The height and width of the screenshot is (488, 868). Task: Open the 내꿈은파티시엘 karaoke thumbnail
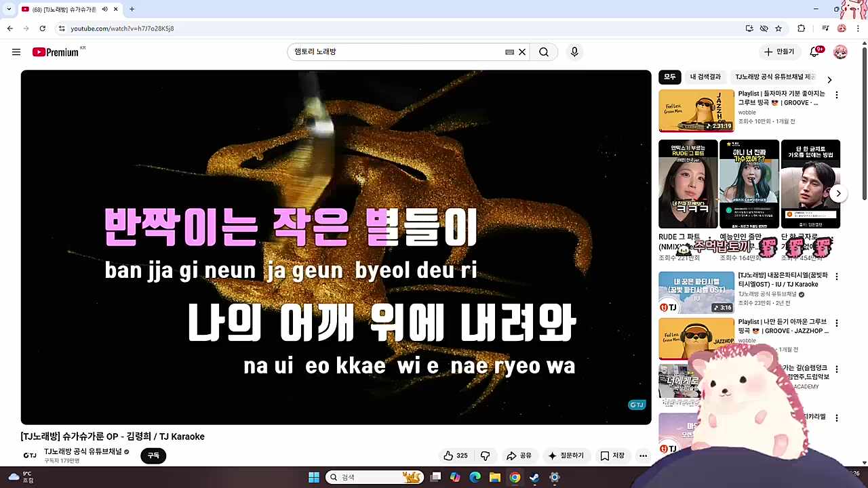tap(696, 293)
